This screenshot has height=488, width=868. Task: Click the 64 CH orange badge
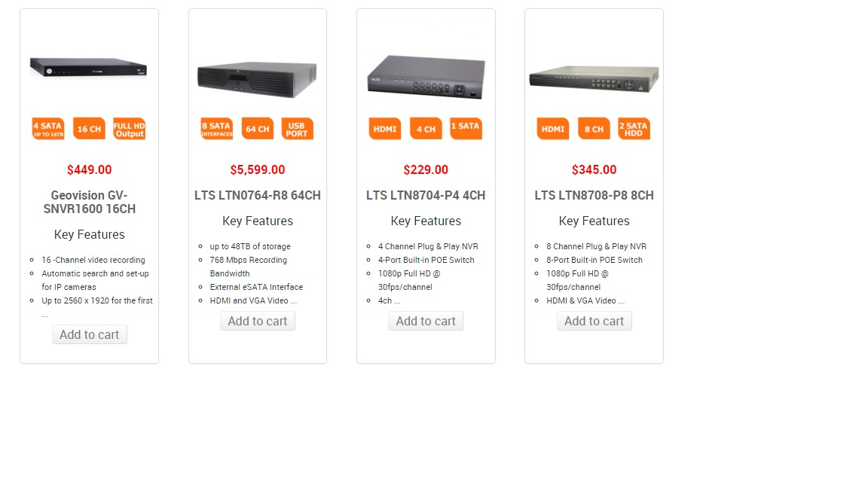click(257, 129)
